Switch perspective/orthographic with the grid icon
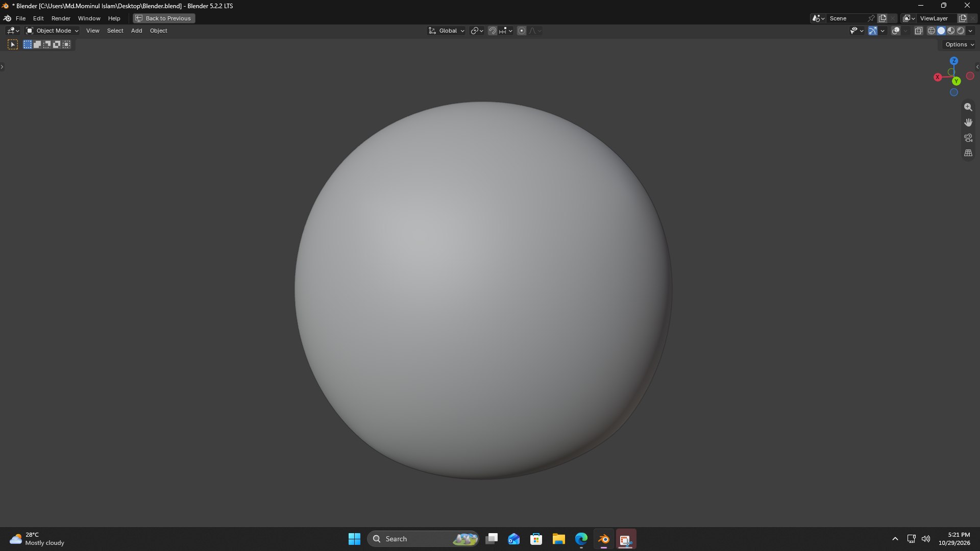This screenshot has height=551, width=980. click(968, 153)
